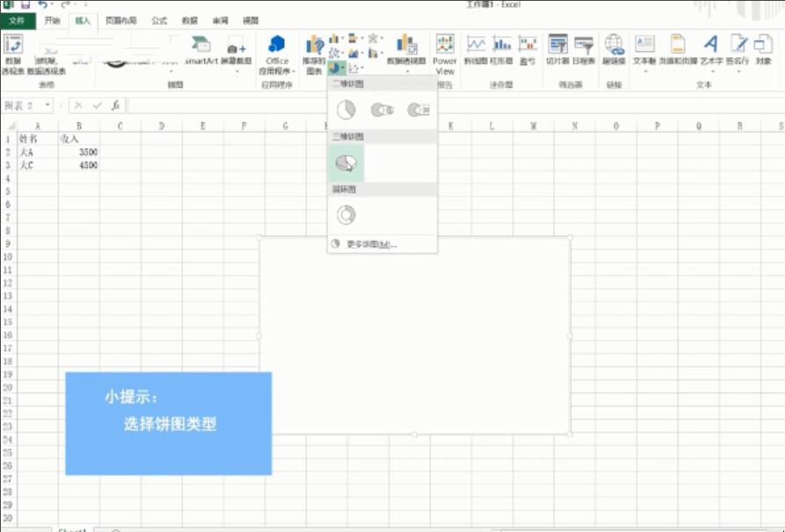Switch to the 页面布局 ribbon tab
The height and width of the screenshot is (532, 785).
(x=120, y=19)
